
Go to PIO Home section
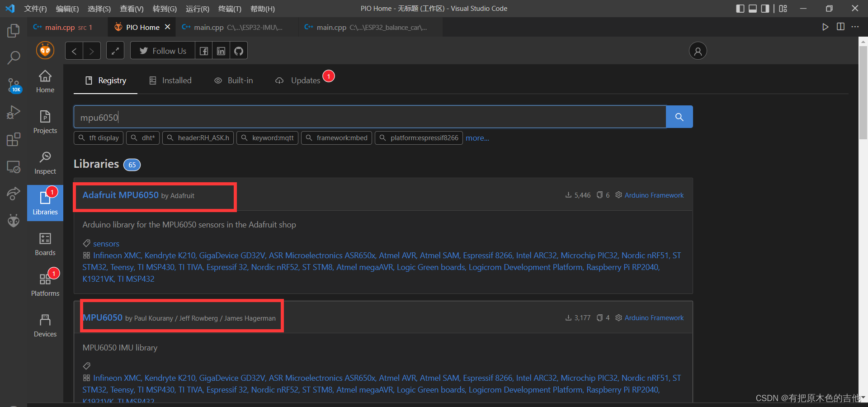coord(45,81)
